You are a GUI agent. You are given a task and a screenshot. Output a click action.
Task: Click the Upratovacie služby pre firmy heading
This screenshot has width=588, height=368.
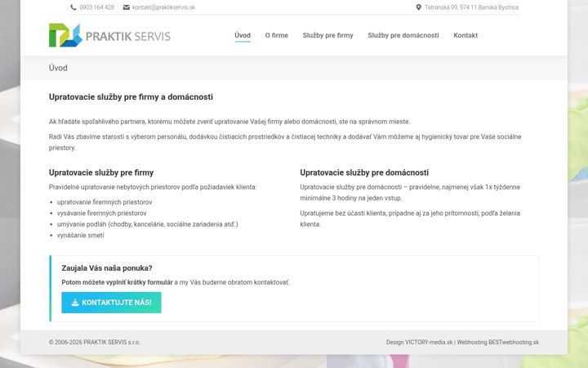(x=101, y=173)
